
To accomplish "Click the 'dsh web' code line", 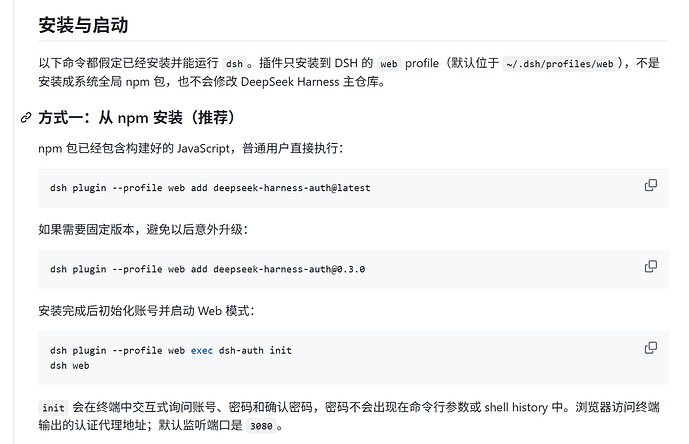I will point(69,366).
